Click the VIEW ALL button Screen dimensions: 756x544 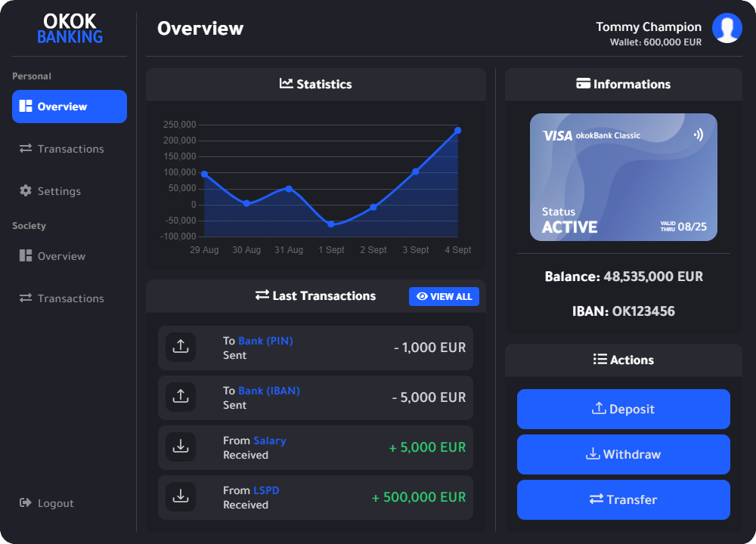(444, 296)
